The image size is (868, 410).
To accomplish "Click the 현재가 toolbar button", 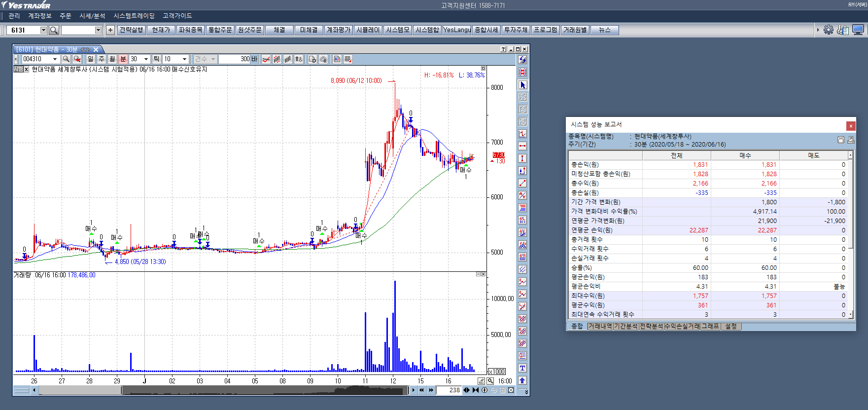I will coord(161,30).
